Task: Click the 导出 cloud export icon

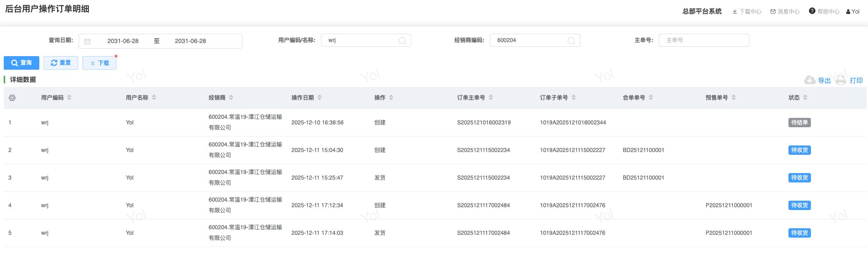Action: pyautogui.click(x=810, y=80)
